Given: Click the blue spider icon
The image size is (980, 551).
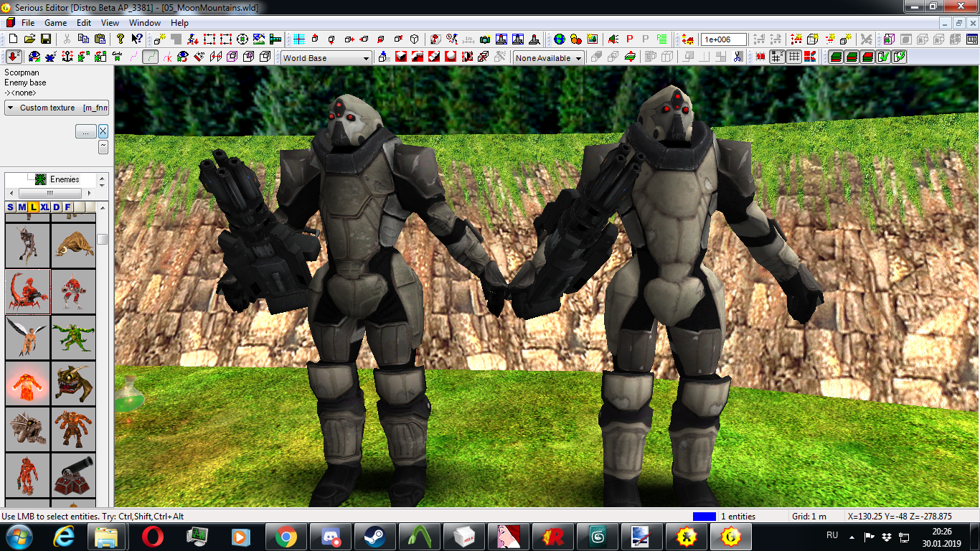Looking at the screenshot, I should click(x=50, y=57).
